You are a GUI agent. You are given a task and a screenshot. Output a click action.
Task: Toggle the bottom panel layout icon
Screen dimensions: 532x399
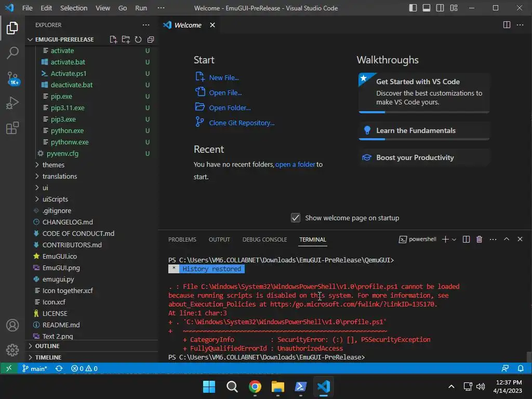click(x=427, y=8)
